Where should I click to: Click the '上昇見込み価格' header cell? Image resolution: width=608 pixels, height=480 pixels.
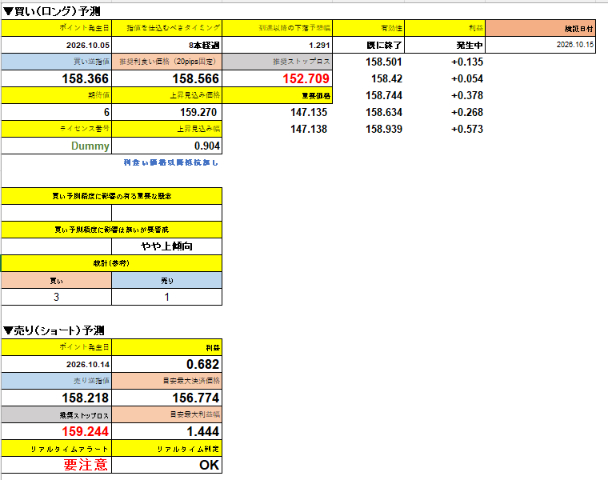coord(167,95)
